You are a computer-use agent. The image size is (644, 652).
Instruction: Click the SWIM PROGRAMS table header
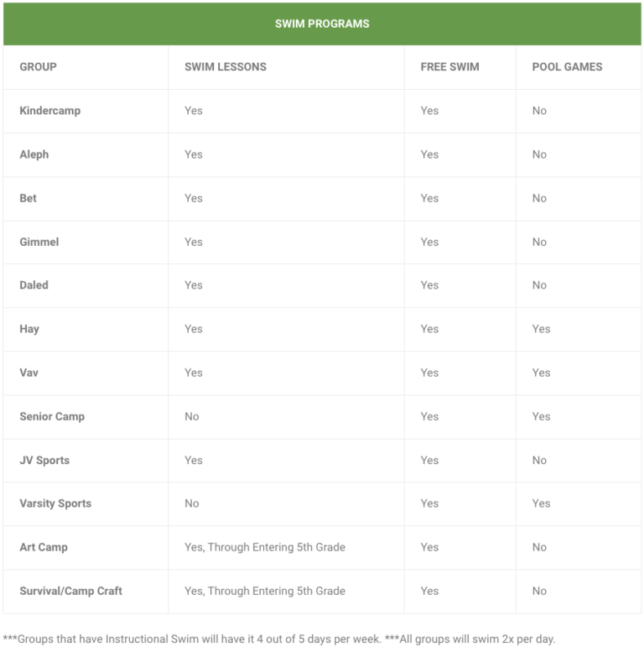322,23
